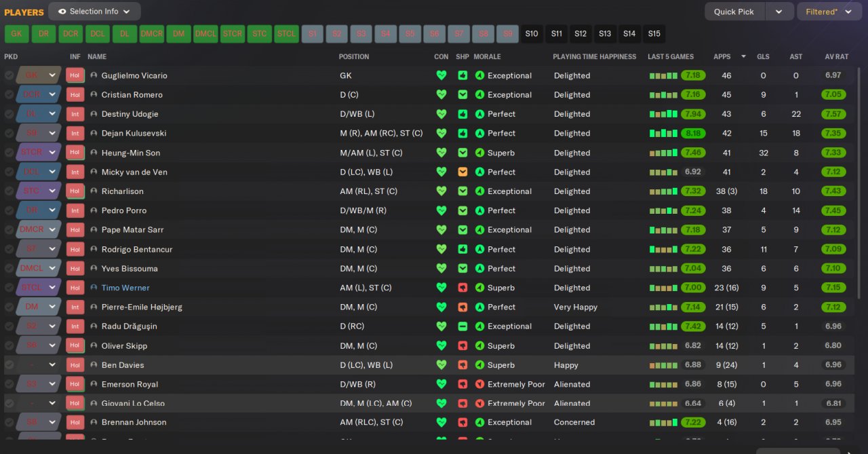Screen dimensions: 868x454
Task: Select the S10 substitute chip
Action: click(x=532, y=34)
